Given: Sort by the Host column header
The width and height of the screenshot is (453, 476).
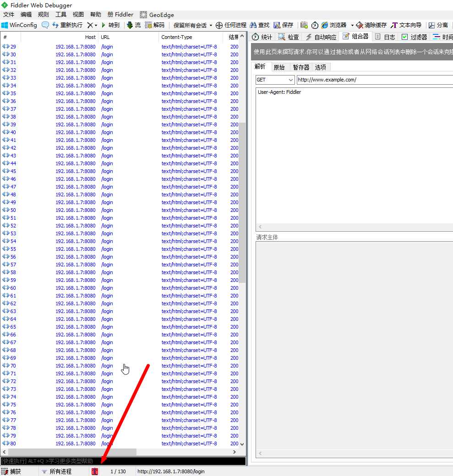Looking at the screenshot, I should [x=60, y=37].
